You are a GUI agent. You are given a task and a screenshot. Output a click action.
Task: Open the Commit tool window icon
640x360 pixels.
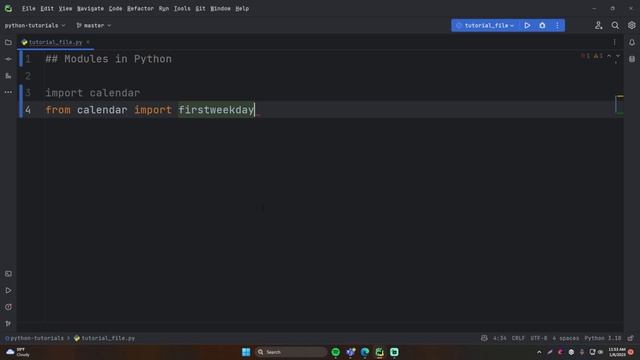coord(8,59)
